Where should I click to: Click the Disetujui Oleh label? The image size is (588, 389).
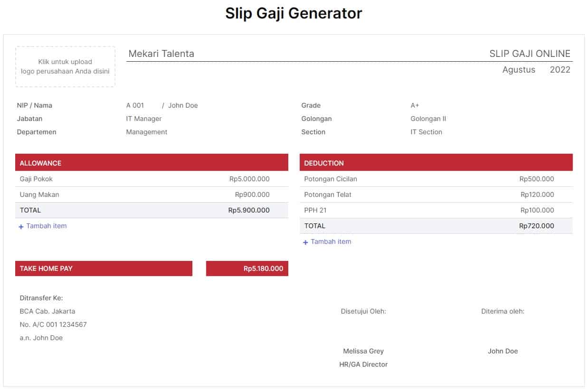point(363,311)
